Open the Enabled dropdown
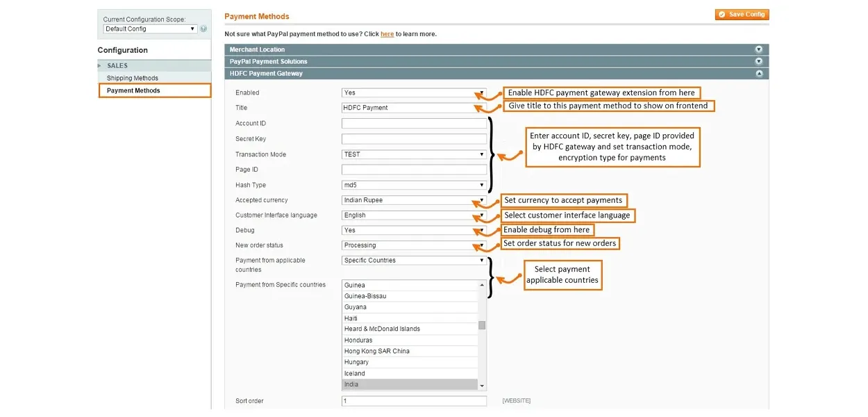 [414, 92]
